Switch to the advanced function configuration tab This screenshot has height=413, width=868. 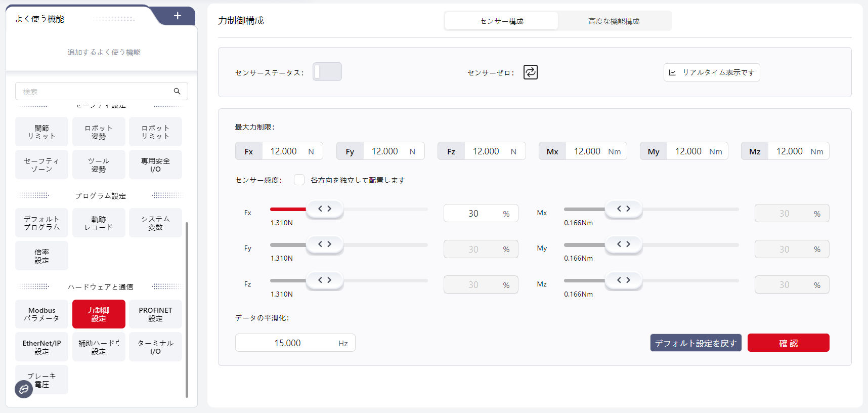pos(614,21)
